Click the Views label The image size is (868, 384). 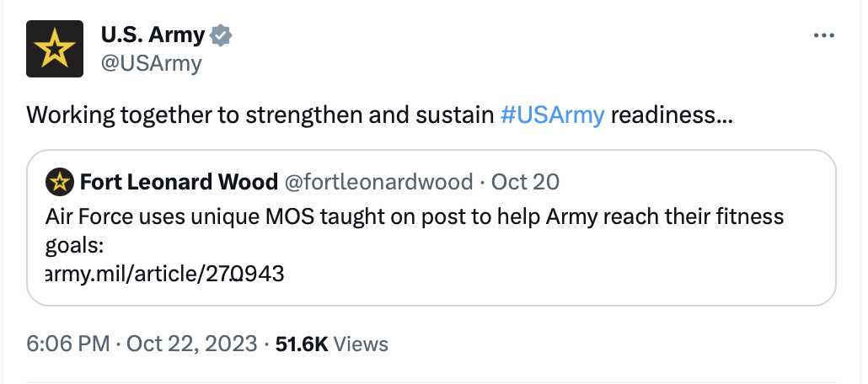coord(362,344)
